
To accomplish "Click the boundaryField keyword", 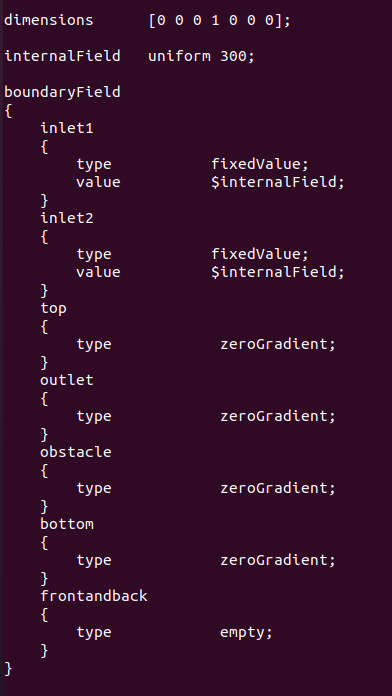I will coord(62,92).
